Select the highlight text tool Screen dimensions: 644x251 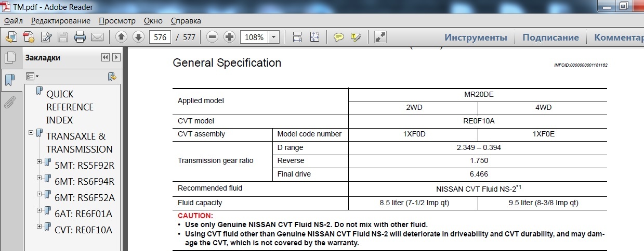[356, 37]
